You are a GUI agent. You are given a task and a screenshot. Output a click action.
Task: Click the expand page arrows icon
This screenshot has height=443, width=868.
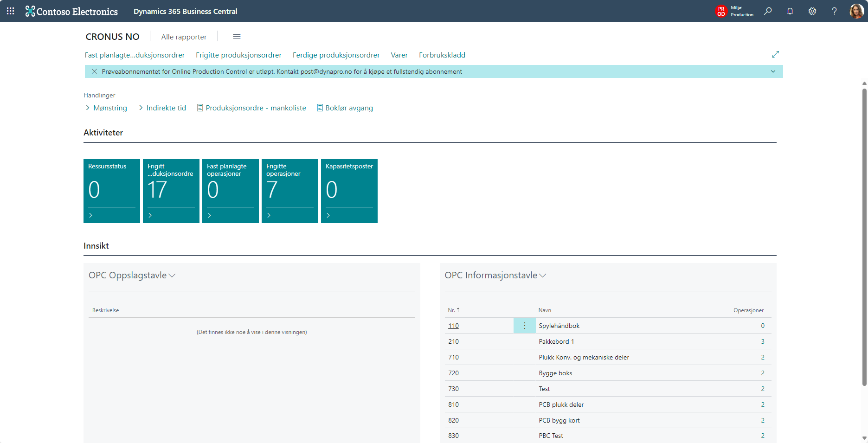[x=775, y=54]
